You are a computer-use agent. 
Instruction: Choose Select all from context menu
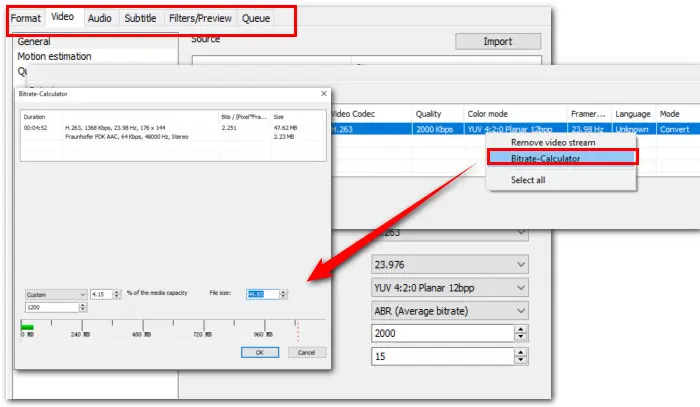[528, 180]
